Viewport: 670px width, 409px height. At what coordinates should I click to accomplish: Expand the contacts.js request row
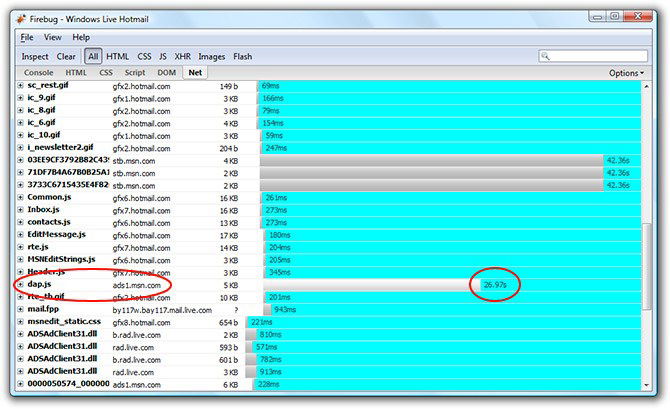click(x=20, y=222)
